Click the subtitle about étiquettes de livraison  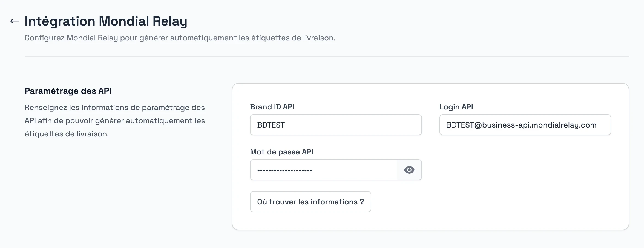click(180, 38)
